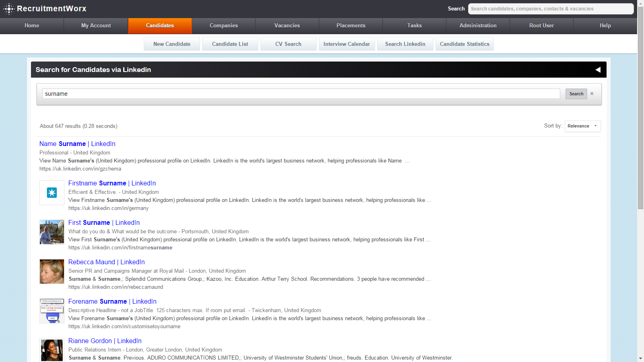Click the 'Senior PR and Campaigns Manager' subtitle
Screen dimensions: 644x362
(157, 271)
